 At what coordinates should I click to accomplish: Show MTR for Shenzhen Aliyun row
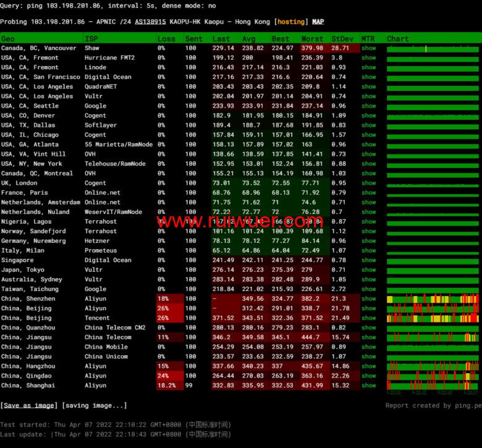click(368, 299)
